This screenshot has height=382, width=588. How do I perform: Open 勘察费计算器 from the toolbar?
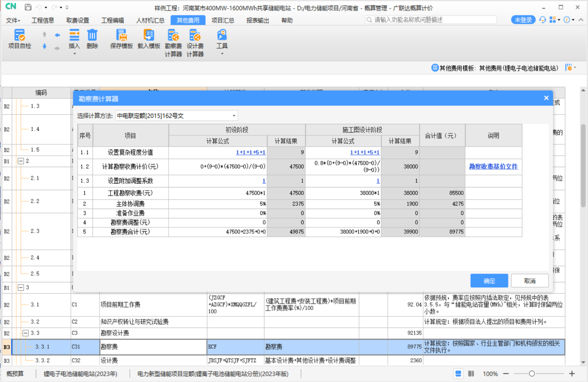point(173,43)
